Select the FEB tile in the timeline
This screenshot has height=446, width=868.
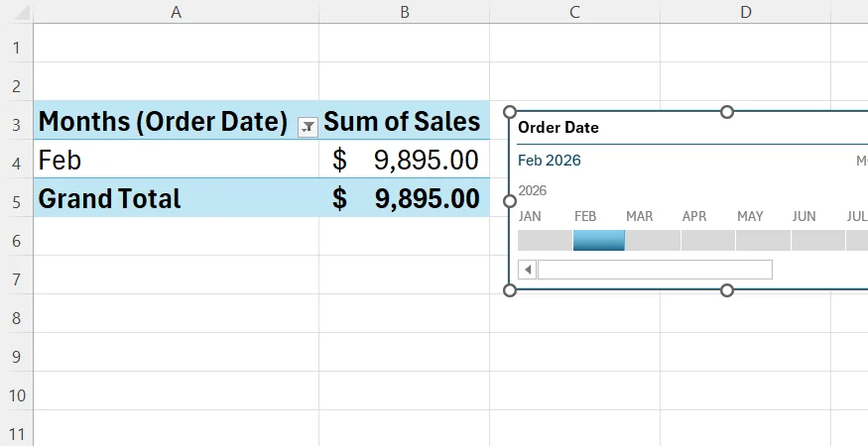pyautogui.click(x=599, y=241)
